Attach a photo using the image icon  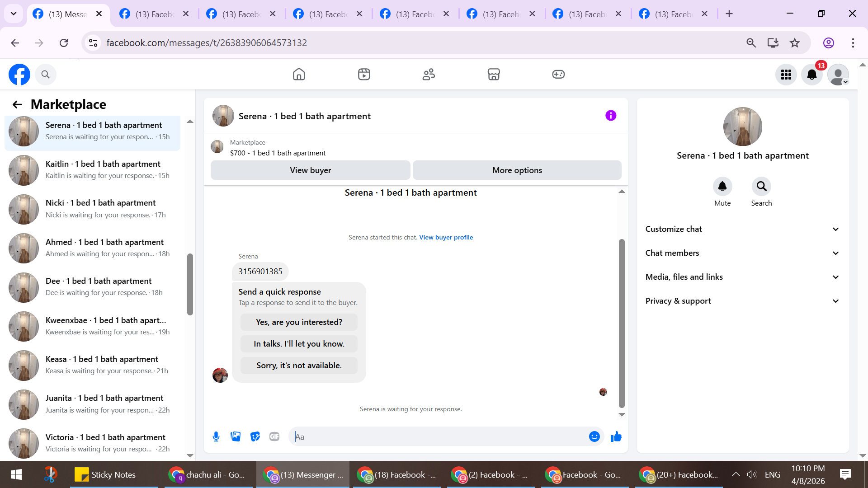tap(236, 436)
